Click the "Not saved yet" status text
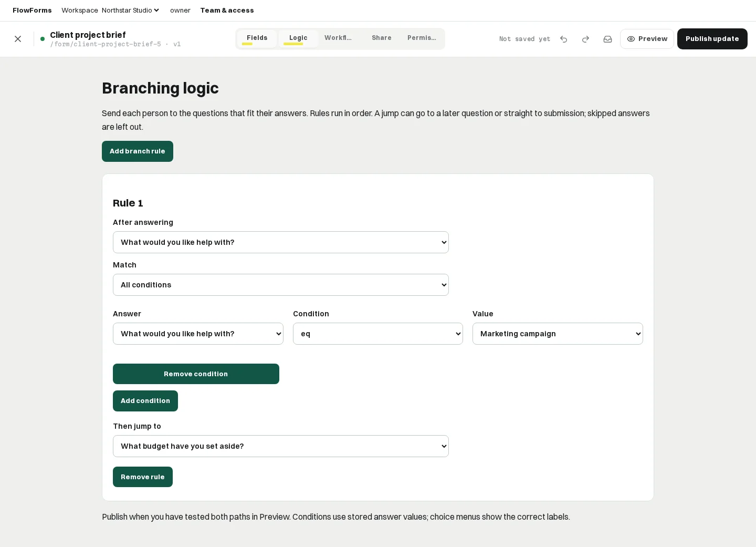 pos(524,39)
